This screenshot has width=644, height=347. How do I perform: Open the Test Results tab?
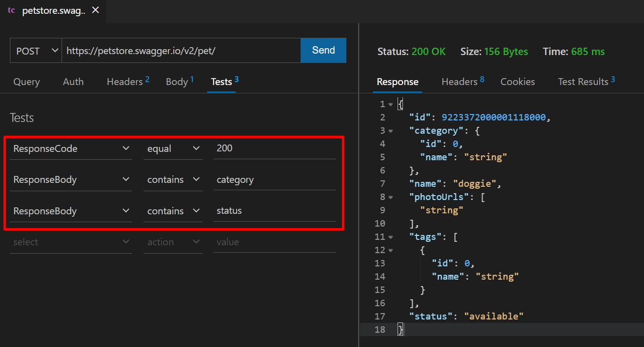[x=586, y=82]
